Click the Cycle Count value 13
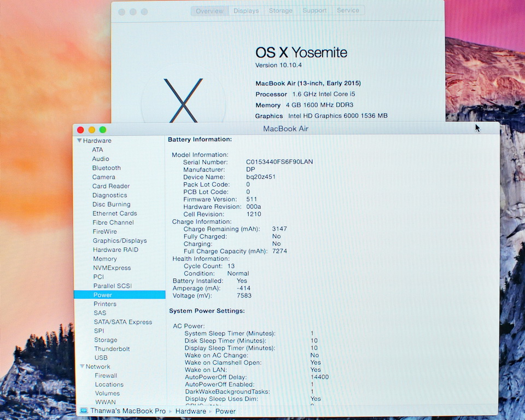 tap(231, 266)
